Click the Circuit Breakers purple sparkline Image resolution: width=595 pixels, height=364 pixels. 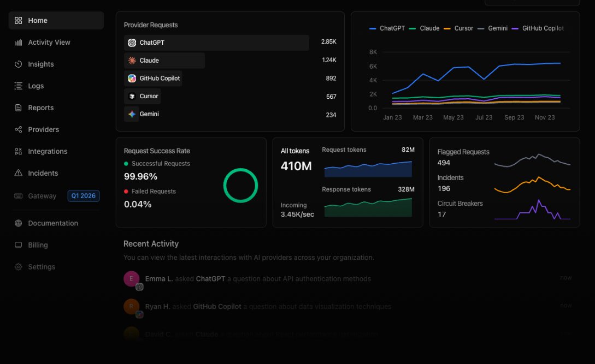point(532,210)
